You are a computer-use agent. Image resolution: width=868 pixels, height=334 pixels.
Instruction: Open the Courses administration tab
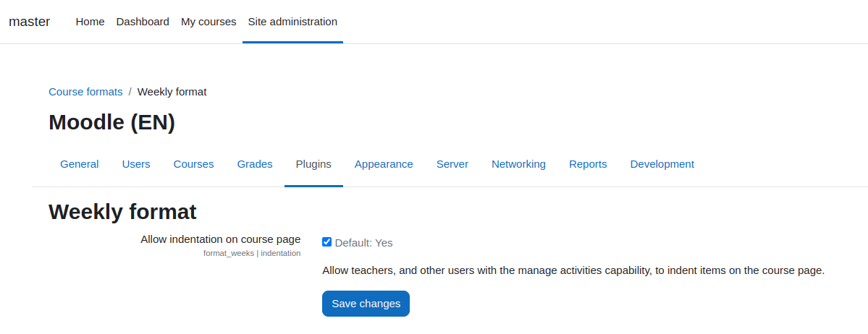(x=194, y=164)
